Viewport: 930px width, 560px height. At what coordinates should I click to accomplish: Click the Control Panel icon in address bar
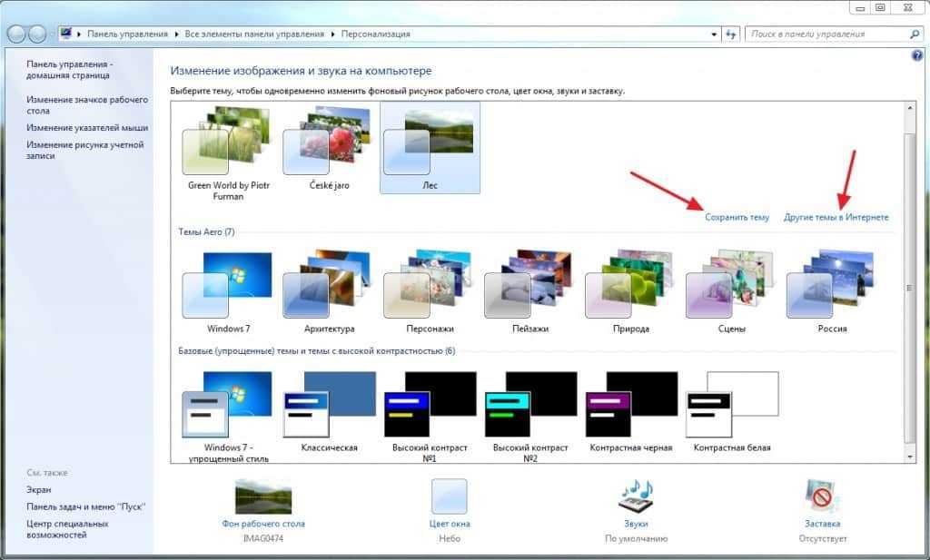pos(65,34)
